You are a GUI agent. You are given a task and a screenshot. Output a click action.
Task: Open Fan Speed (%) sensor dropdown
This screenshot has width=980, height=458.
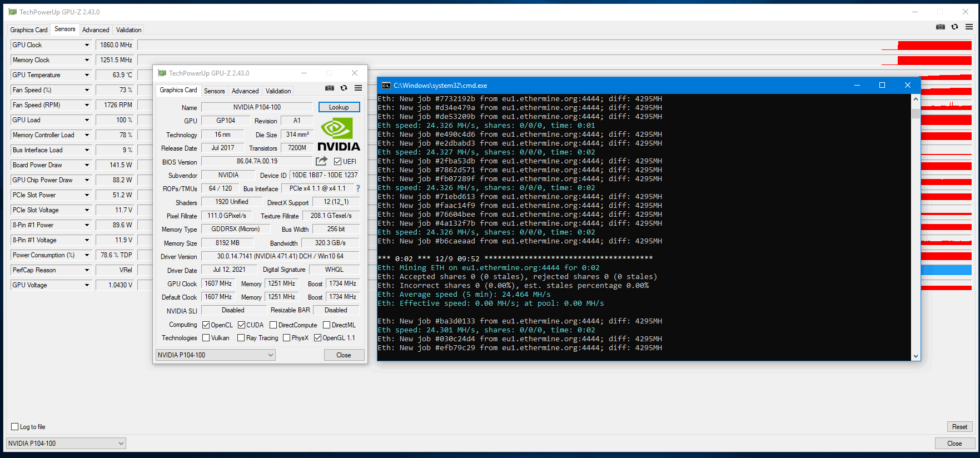(x=87, y=90)
